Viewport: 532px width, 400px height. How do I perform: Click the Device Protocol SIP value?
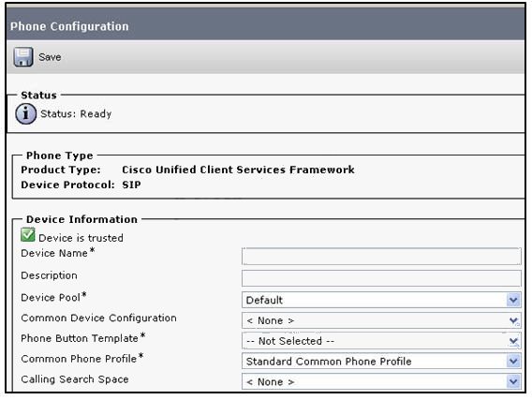132,185
